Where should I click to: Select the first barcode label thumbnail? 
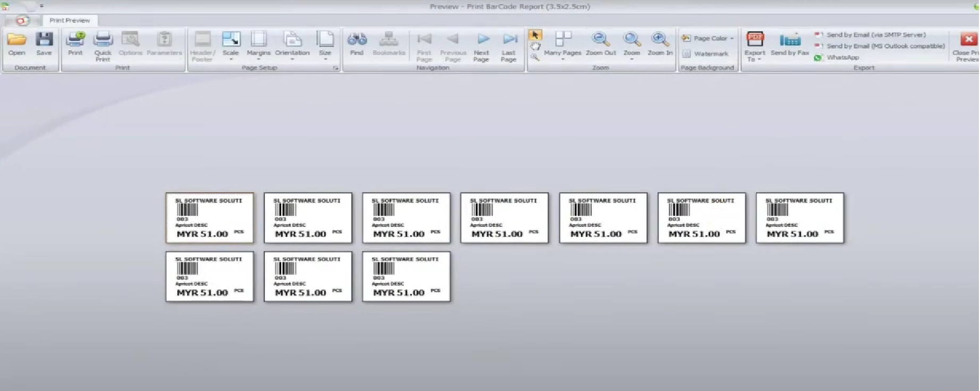210,218
